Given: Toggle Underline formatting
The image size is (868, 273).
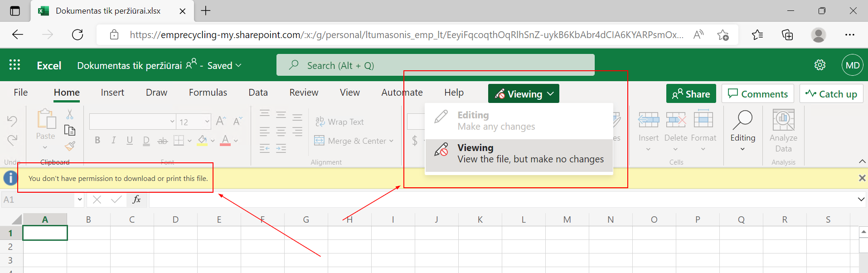Looking at the screenshot, I should click(130, 141).
